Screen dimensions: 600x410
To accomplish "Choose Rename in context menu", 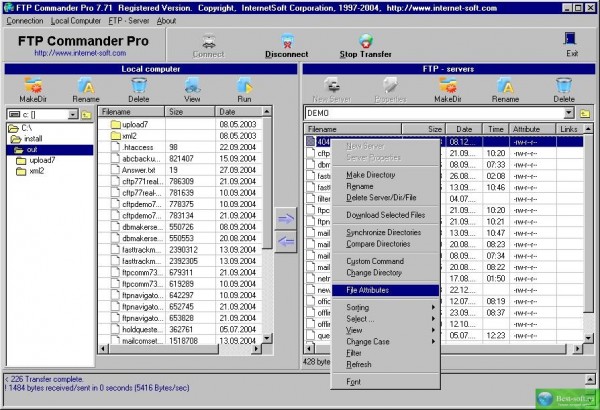I will pos(385,186).
